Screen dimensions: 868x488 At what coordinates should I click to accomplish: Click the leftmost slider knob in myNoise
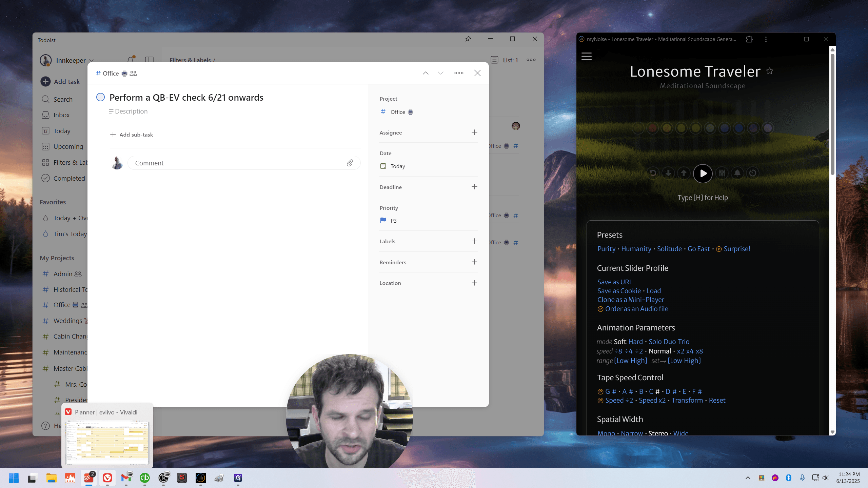tap(638, 128)
